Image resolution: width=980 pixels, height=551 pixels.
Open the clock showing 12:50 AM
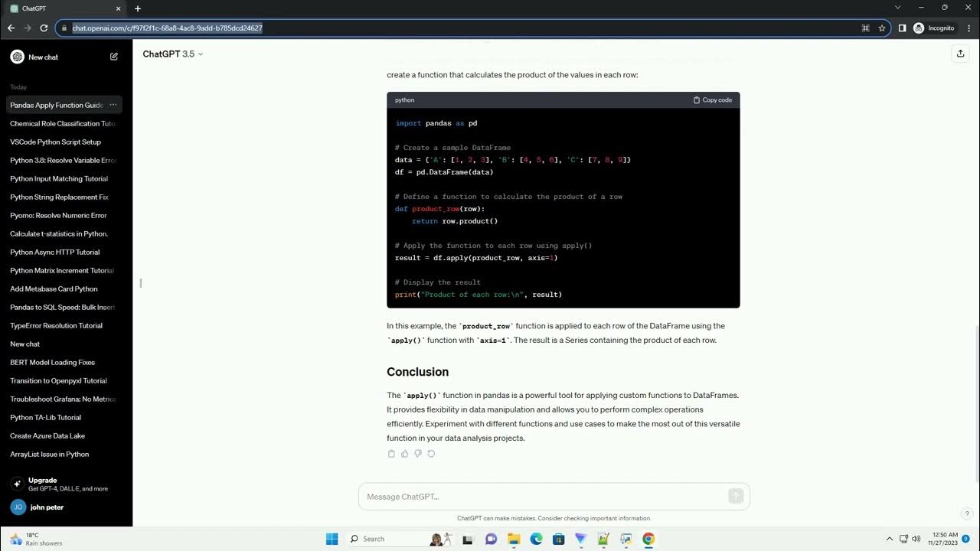click(944, 539)
